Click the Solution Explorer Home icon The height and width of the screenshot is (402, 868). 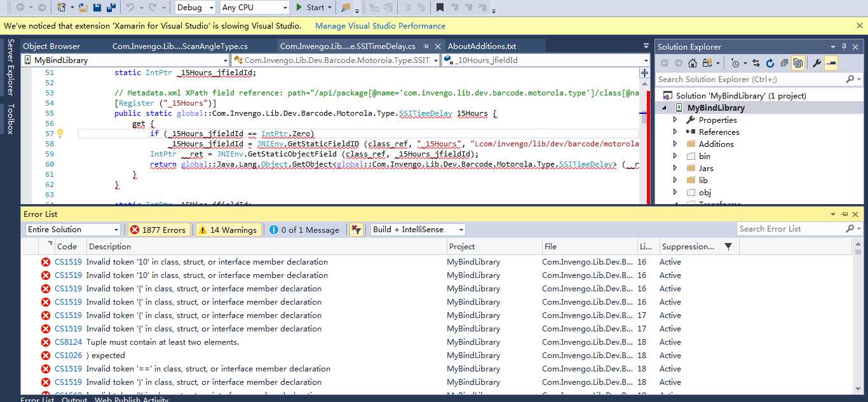coord(693,63)
